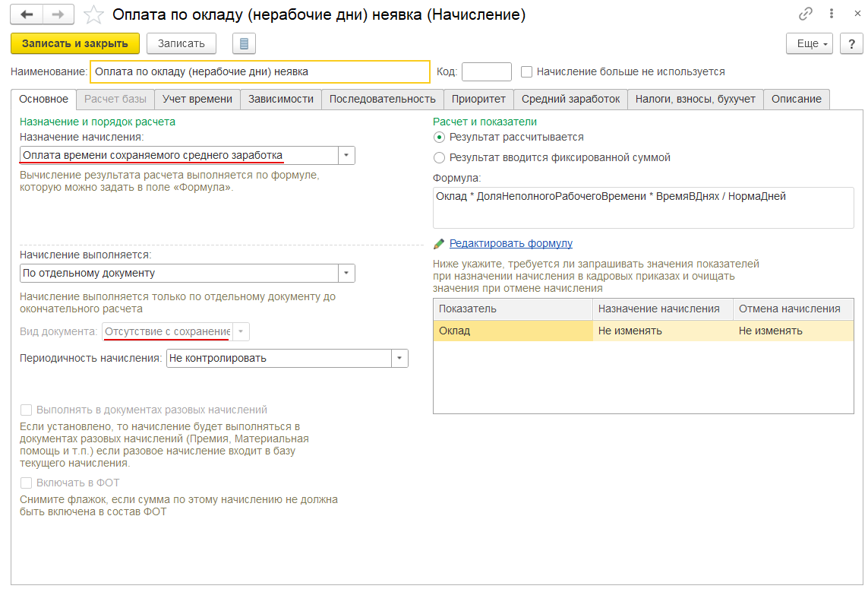868x592 pixels.
Task: Open 'Начисление выполняется' dropdown list
Action: [x=346, y=273]
